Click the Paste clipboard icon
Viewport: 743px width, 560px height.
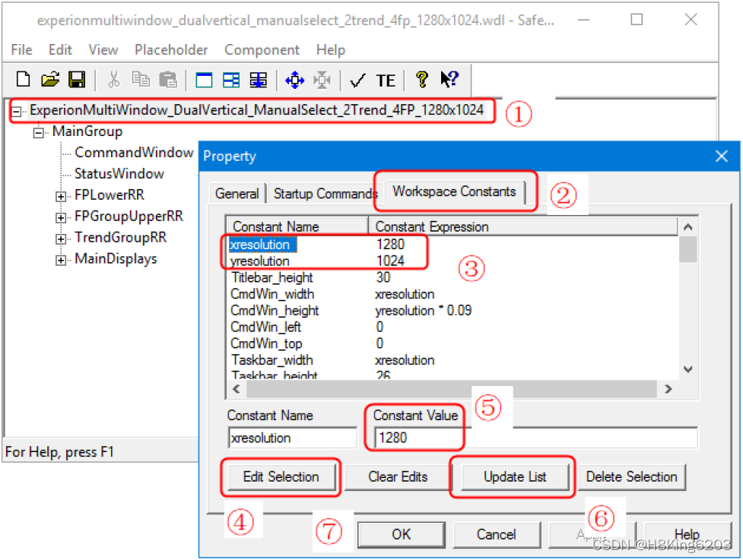(x=168, y=80)
